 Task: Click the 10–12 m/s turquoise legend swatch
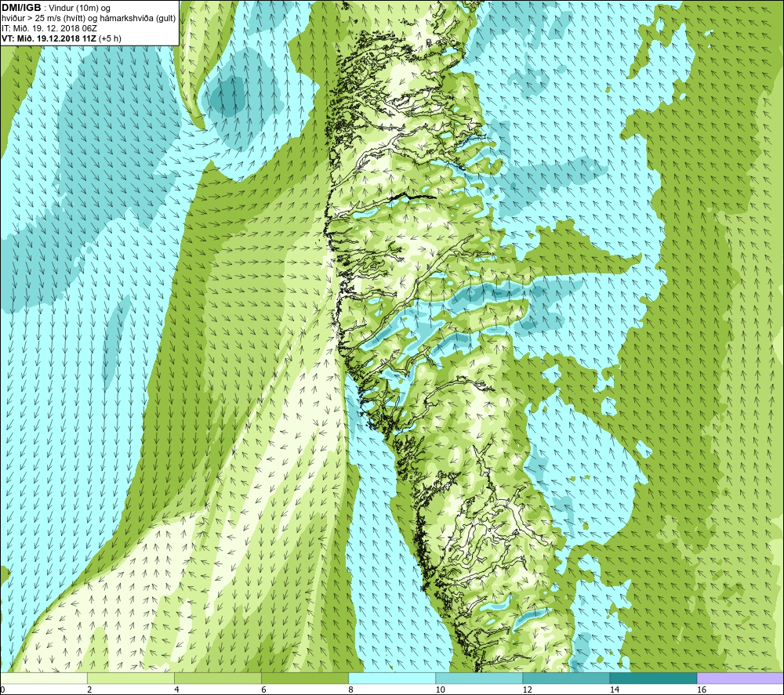coord(479,678)
